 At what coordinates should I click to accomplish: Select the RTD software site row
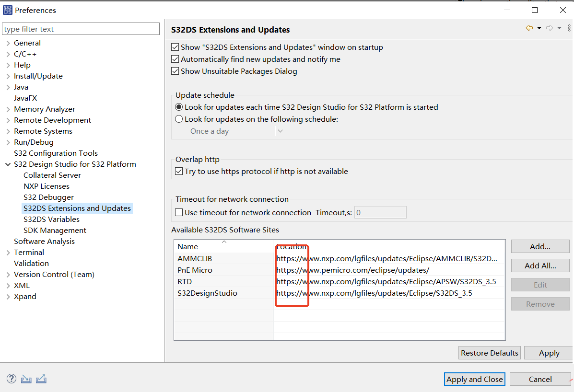tap(340, 282)
